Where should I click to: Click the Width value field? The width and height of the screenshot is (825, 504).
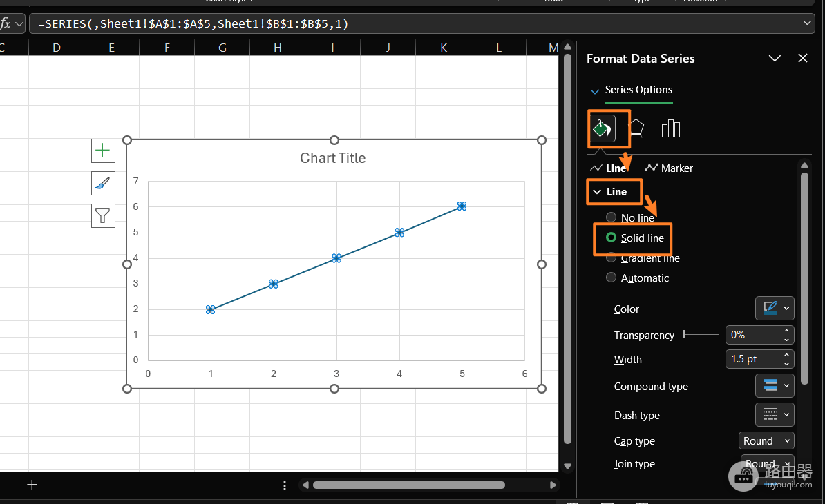753,359
